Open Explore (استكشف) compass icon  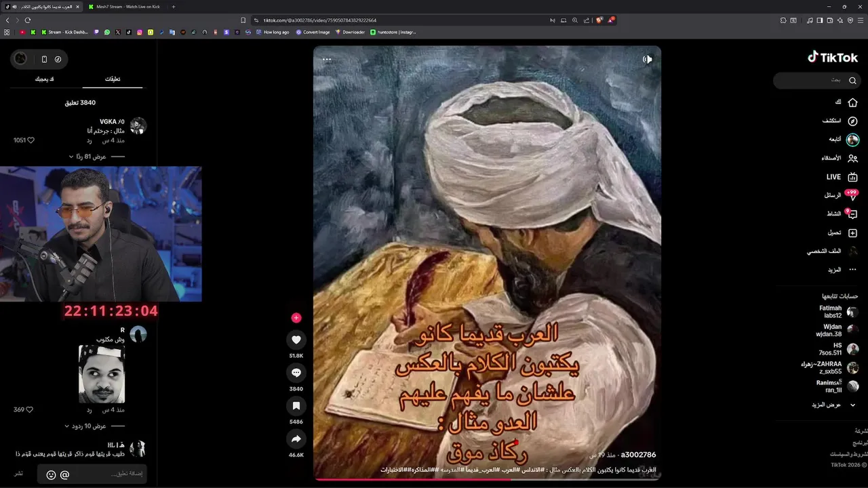point(852,121)
